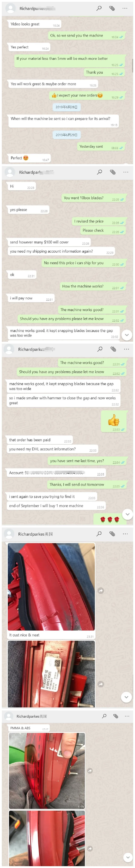Viewport: 135px width, 868px height.
Task: Click the search icon in the 'Richardparkes英国' header above the tail light photo
Action: [x=99, y=534]
